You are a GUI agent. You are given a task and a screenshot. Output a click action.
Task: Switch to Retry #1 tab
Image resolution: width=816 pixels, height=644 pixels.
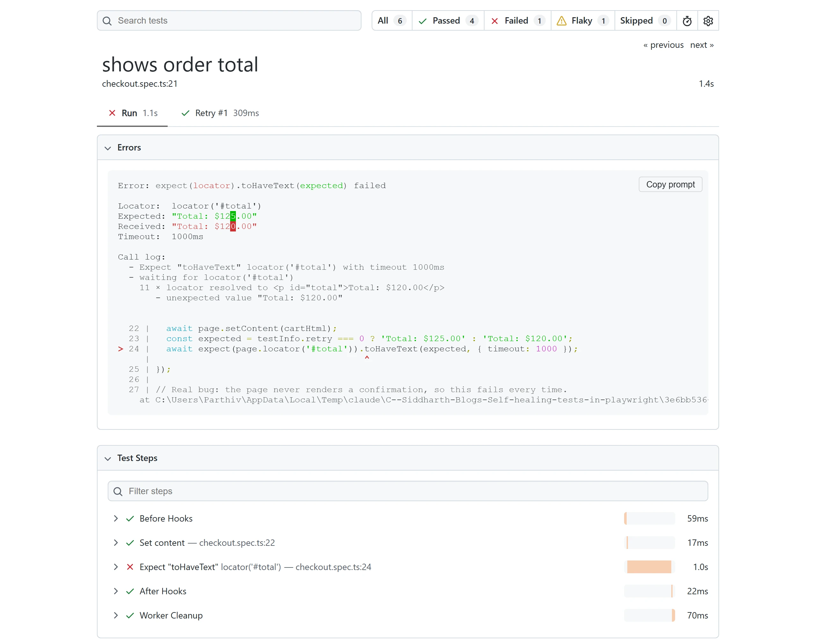pos(220,113)
